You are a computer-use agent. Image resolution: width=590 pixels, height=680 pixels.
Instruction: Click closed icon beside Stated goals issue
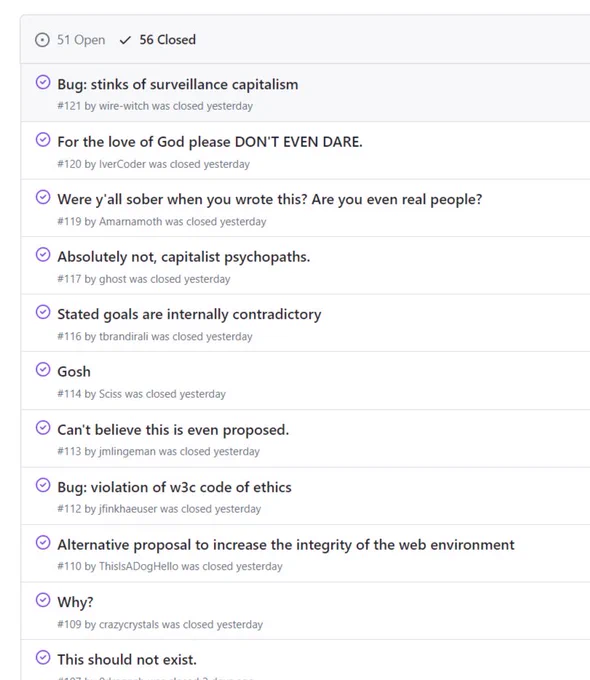[43, 312]
